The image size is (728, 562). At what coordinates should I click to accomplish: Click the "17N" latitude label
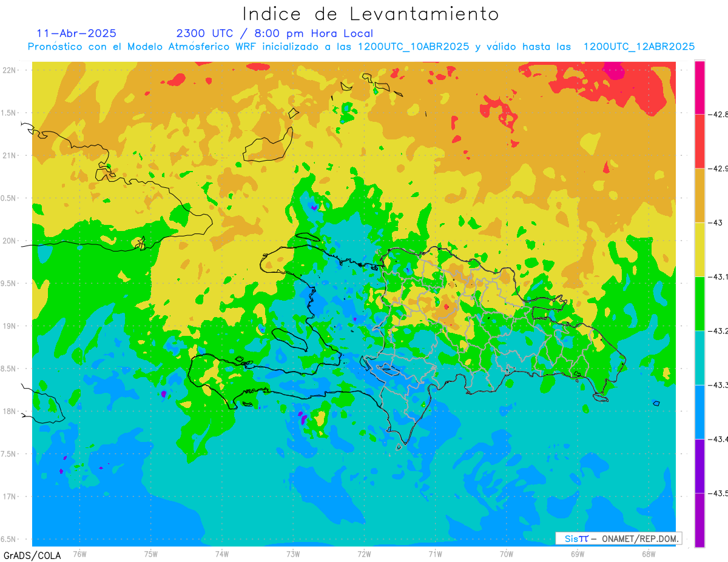(10, 497)
